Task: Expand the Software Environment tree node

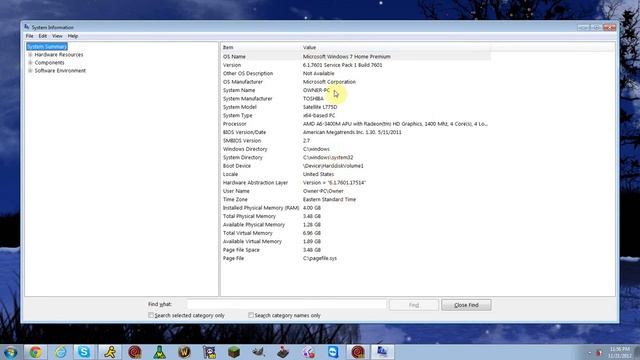Action: point(30,71)
